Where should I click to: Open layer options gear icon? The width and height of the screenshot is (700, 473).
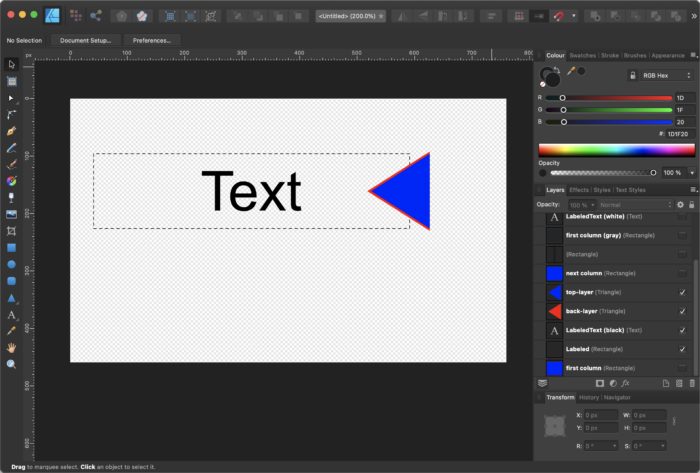[x=680, y=205]
